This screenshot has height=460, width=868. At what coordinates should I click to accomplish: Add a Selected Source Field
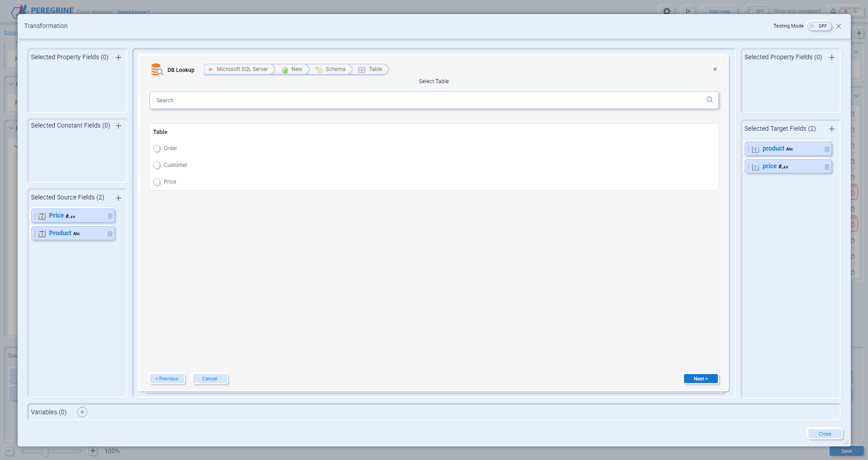point(118,198)
